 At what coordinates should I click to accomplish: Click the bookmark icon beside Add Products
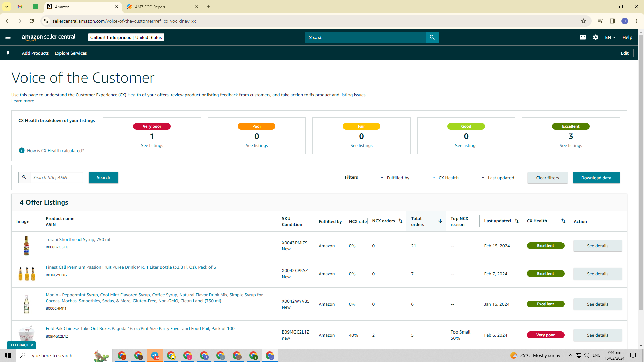click(x=8, y=53)
